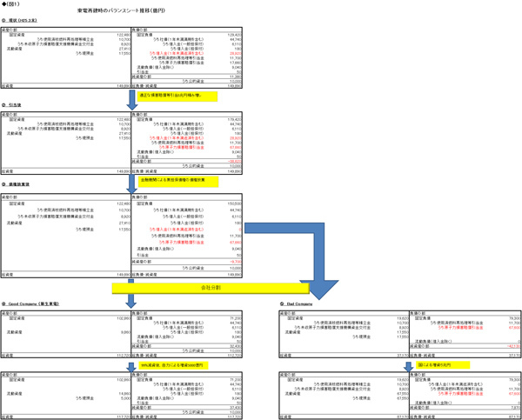The image size is (522, 420).
Task: Select fixed liabilities value 150,500 in 債権放棄後 table
Action: tap(234, 203)
